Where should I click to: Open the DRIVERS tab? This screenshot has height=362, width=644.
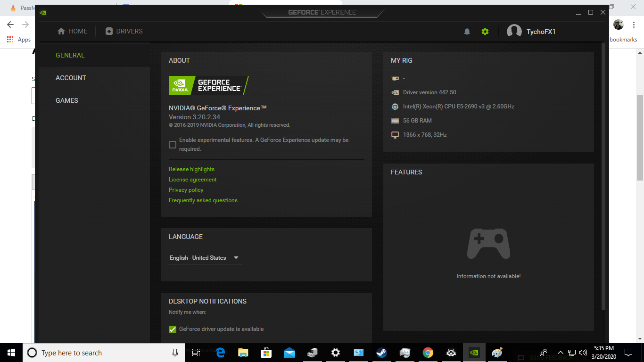[x=124, y=31]
